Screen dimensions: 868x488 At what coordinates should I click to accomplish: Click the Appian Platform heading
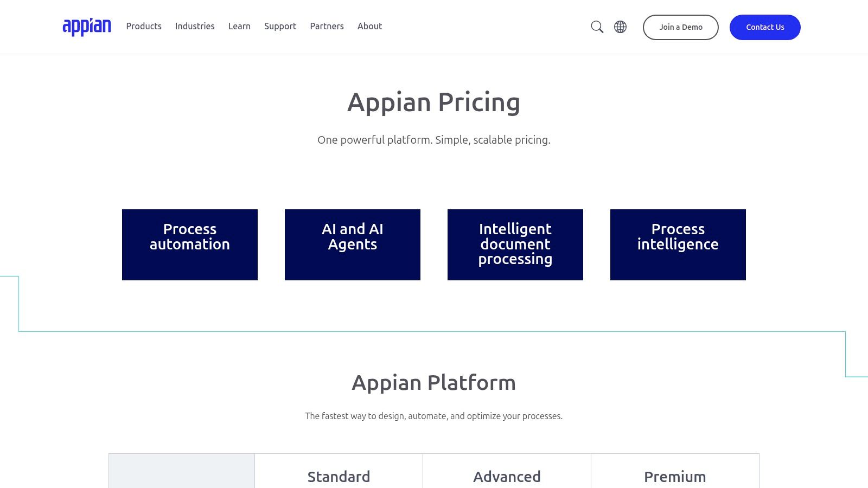tap(434, 382)
